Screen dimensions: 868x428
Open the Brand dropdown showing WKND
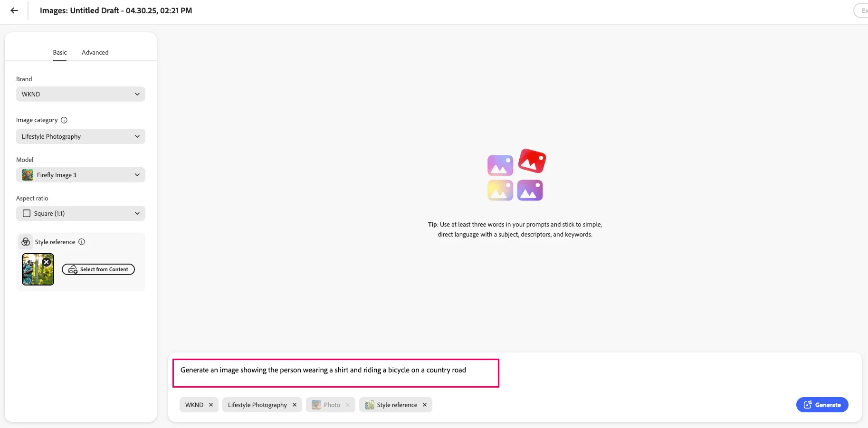pyautogui.click(x=81, y=94)
